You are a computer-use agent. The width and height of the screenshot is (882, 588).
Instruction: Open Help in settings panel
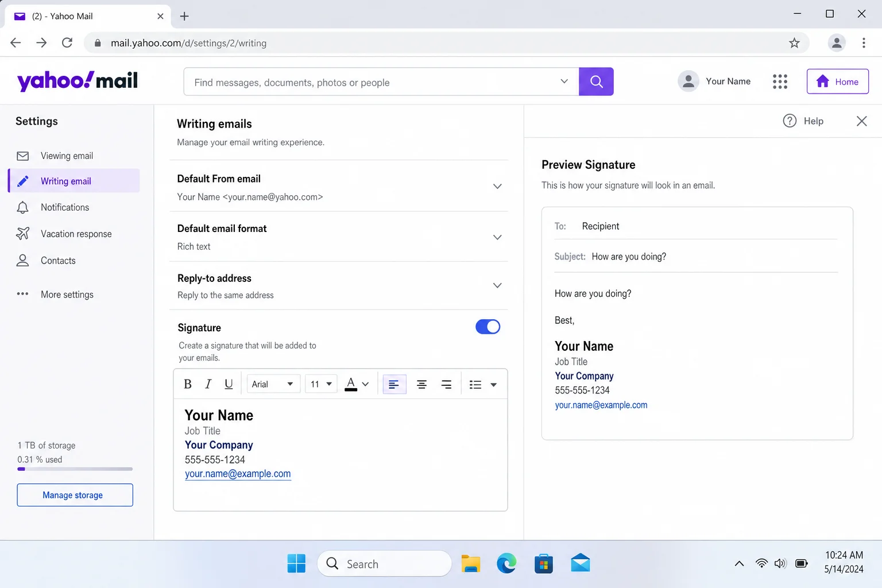(x=803, y=121)
